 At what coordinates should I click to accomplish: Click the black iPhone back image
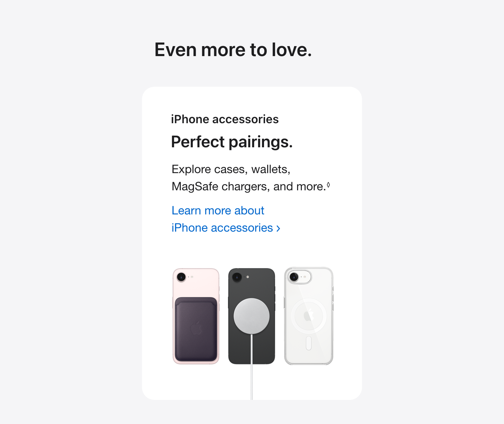click(x=252, y=316)
